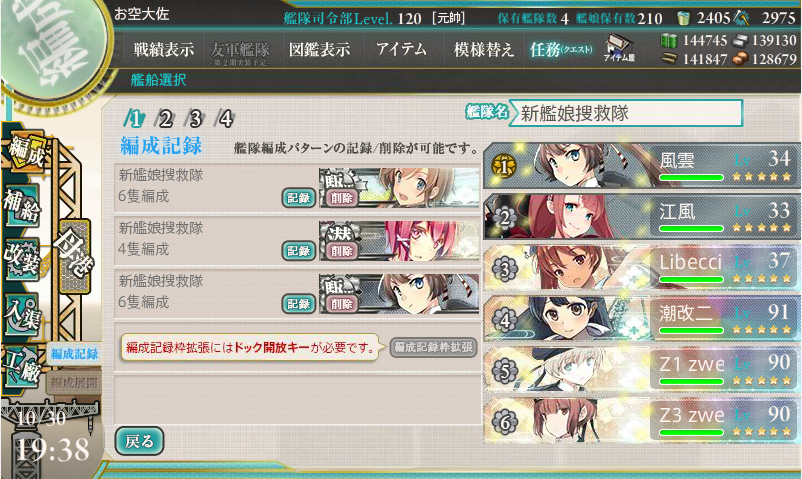Switch to fleet number 4
The height and width of the screenshot is (479, 802).
pyautogui.click(x=225, y=119)
